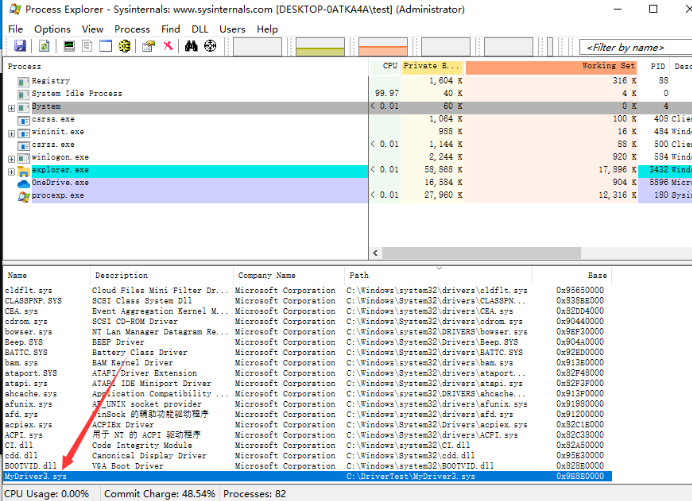Click the Save toolbar icon
This screenshot has height=501, width=692.
point(20,46)
